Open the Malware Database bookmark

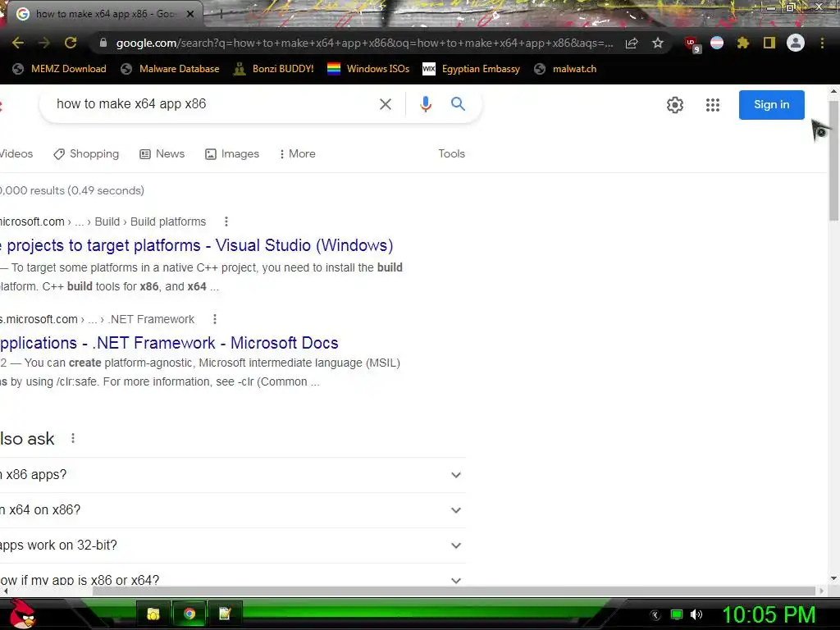click(x=171, y=69)
